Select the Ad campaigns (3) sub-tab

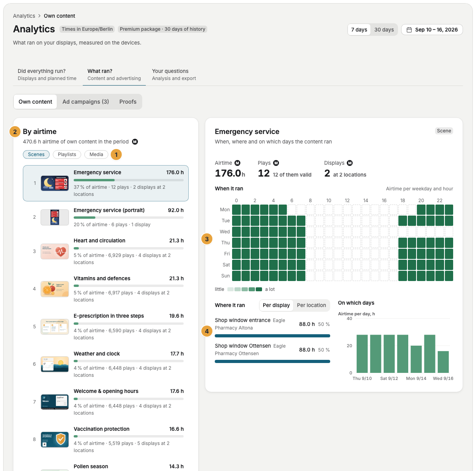(x=86, y=102)
